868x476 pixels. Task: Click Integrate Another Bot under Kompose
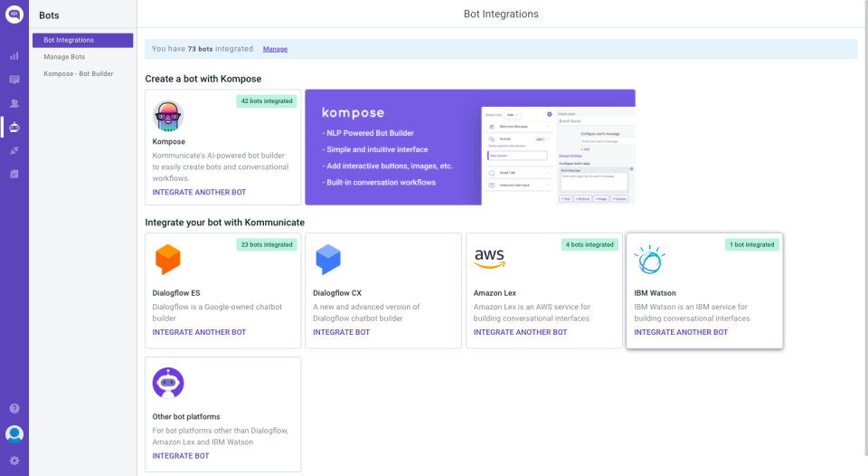[x=199, y=192]
